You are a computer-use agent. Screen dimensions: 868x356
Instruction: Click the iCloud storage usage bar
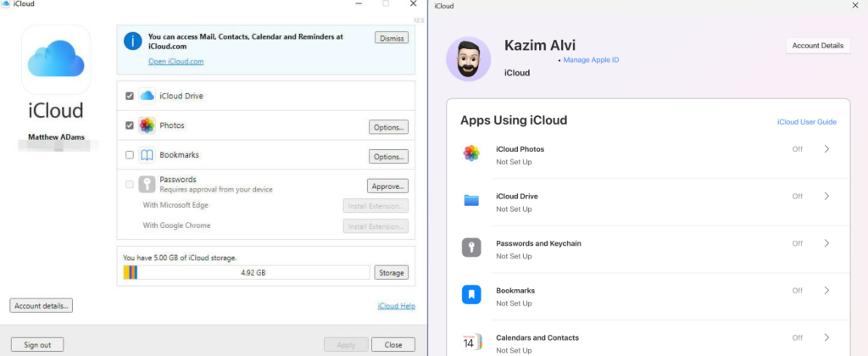[x=247, y=272]
